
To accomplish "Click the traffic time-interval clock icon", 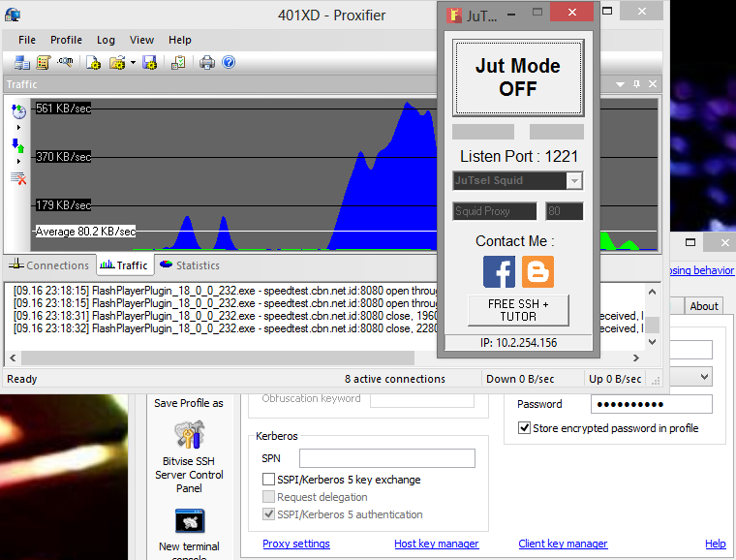I will tap(18, 111).
